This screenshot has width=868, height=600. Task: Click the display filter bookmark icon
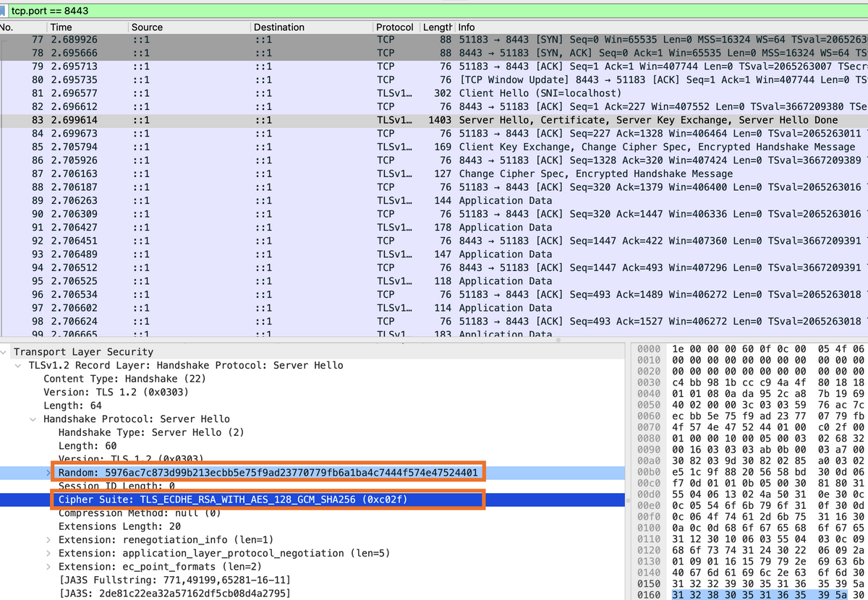4,10
